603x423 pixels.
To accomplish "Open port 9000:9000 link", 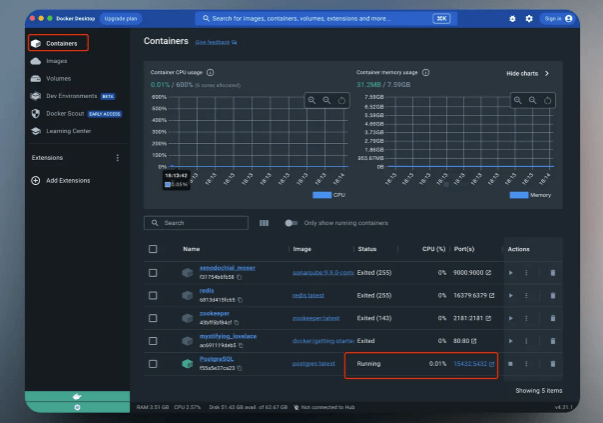I will (x=472, y=273).
